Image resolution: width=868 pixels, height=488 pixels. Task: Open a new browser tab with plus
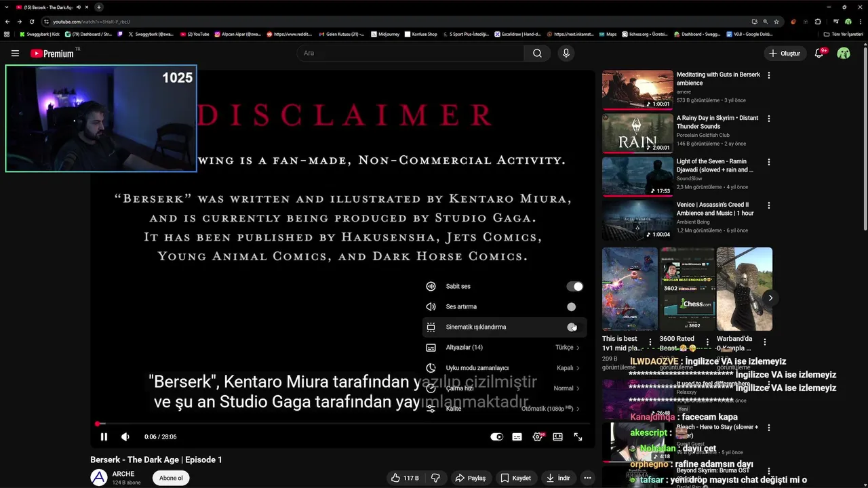pos(99,7)
